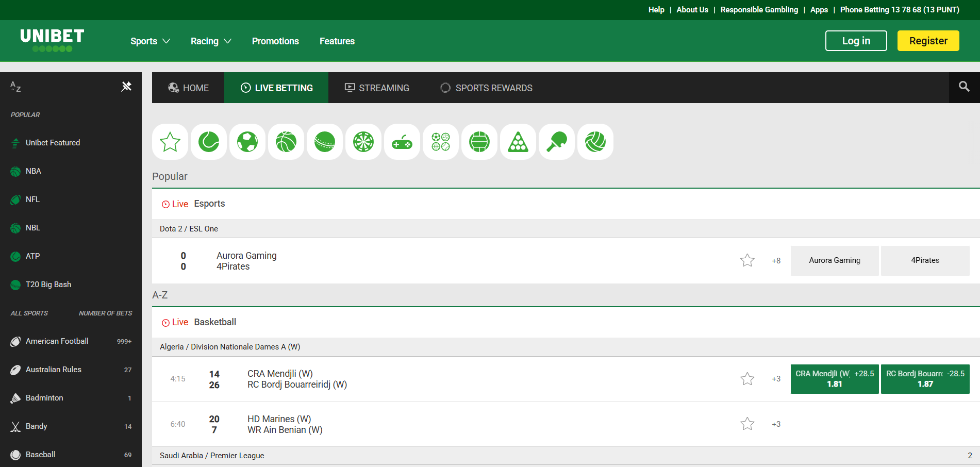This screenshot has height=467, width=980.
Task: Bet on Aurora Gaming to win
Action: 835,260
